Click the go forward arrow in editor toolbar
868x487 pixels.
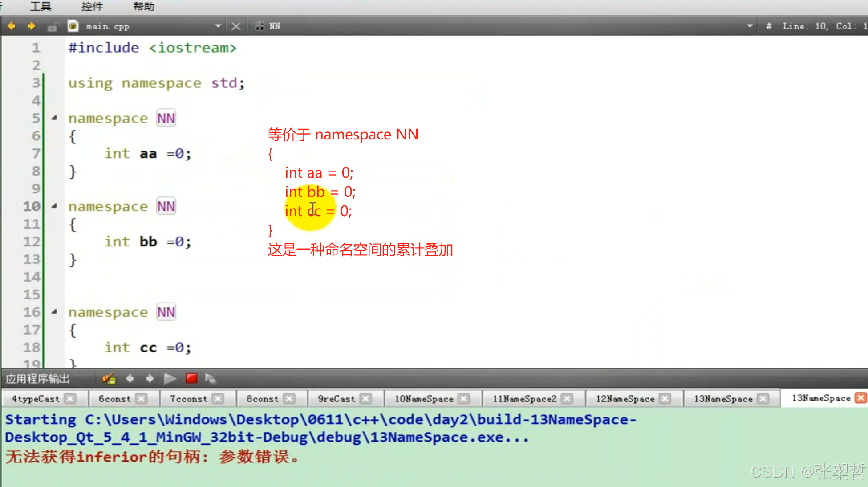[x=31, y=26]
